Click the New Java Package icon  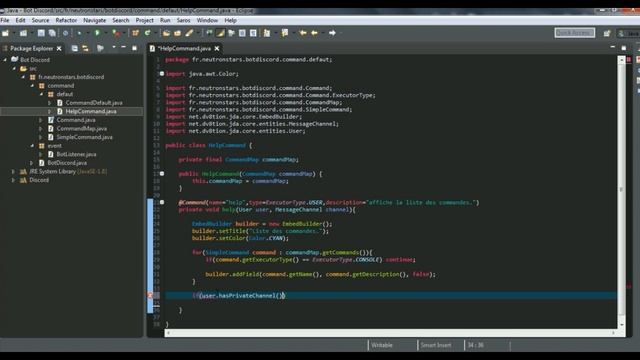tap(136, 33)
